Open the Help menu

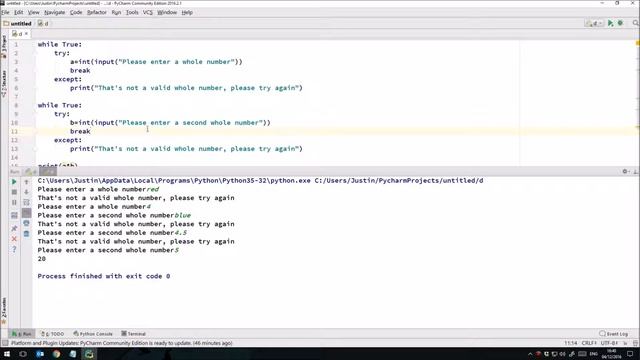[187, 12]
